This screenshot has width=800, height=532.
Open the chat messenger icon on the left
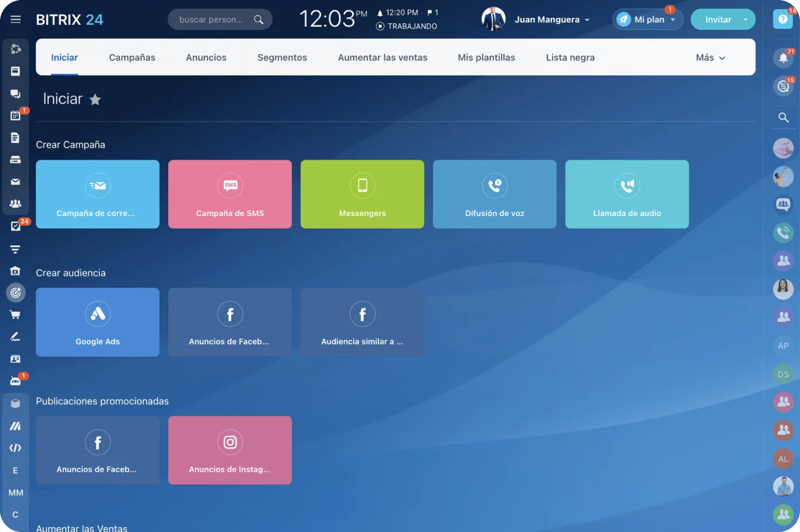[x=15, y=93]
